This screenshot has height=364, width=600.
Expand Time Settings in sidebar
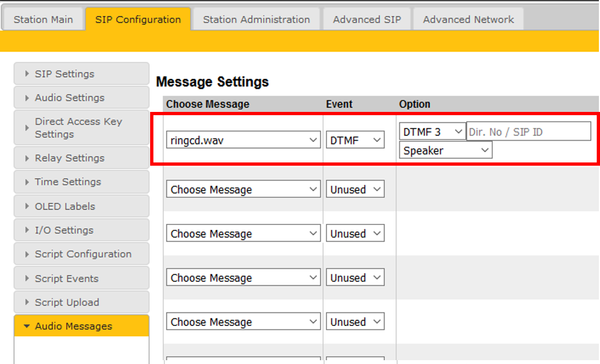point(81,182)
